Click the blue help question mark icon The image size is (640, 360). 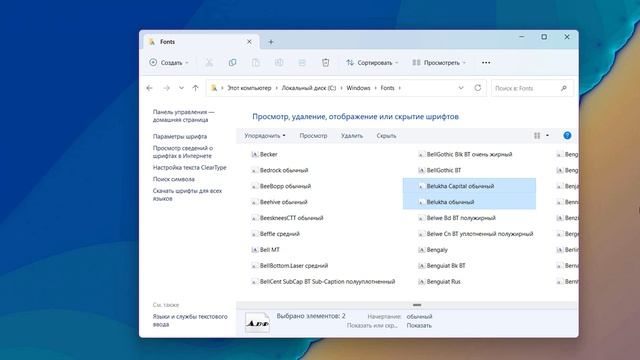coord(567,136)
